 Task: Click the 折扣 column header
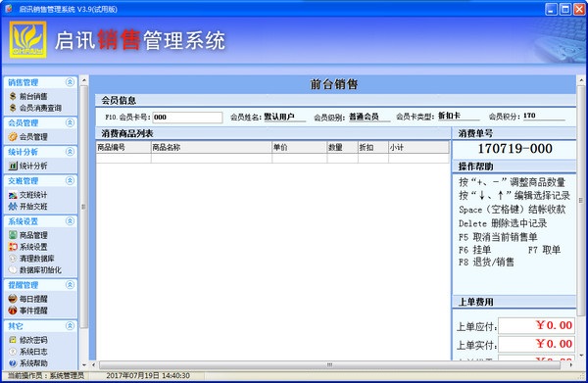(x=373, y=148)
